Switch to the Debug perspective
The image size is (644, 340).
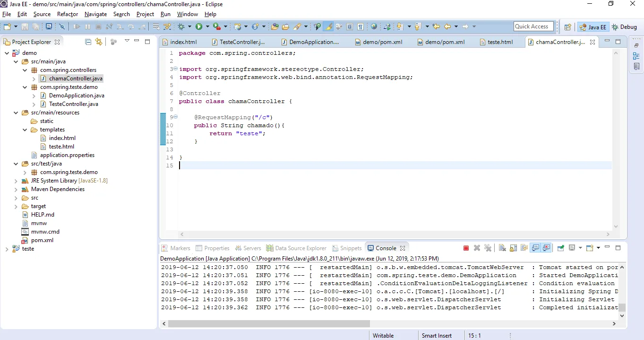[x=624, y=27]
